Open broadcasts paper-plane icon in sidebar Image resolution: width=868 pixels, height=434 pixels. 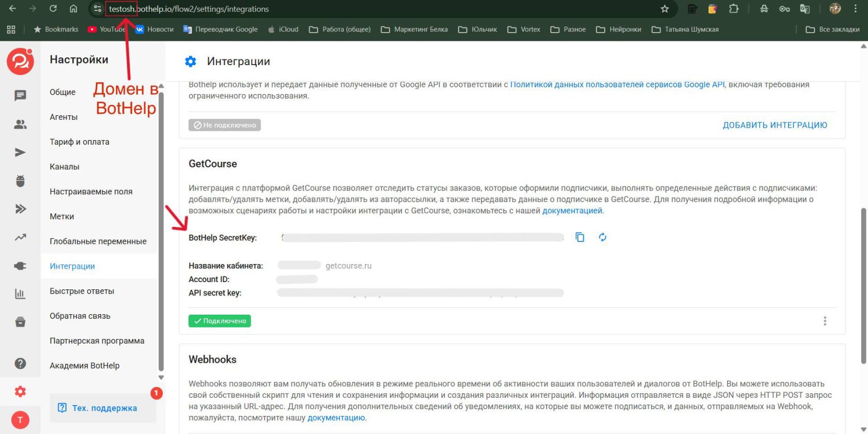pos(20,152)
